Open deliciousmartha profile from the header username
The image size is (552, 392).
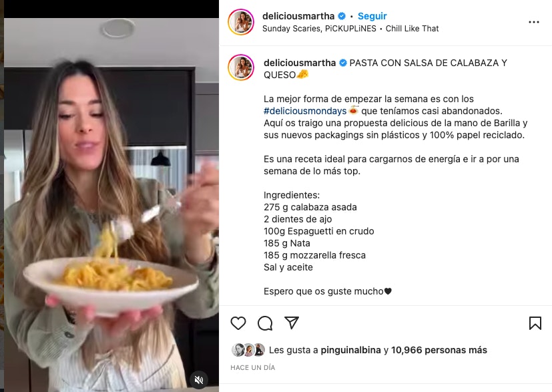[x=298, y=16]
